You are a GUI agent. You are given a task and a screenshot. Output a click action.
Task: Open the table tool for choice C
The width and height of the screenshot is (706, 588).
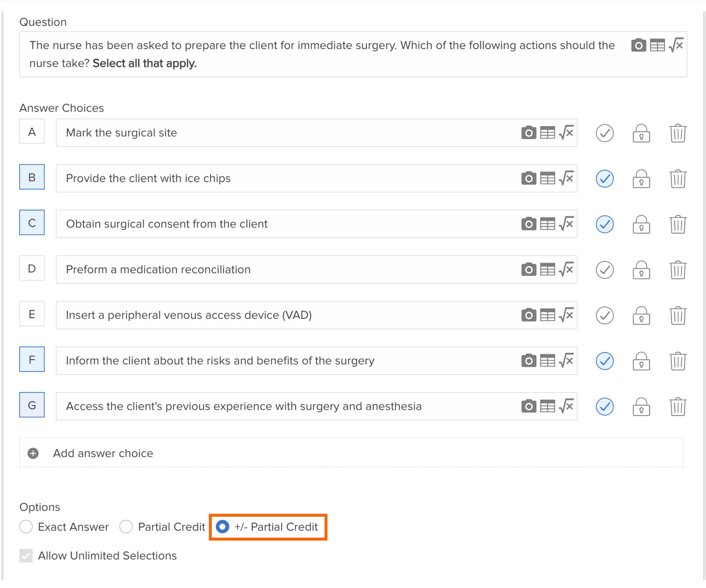point(547,224)
